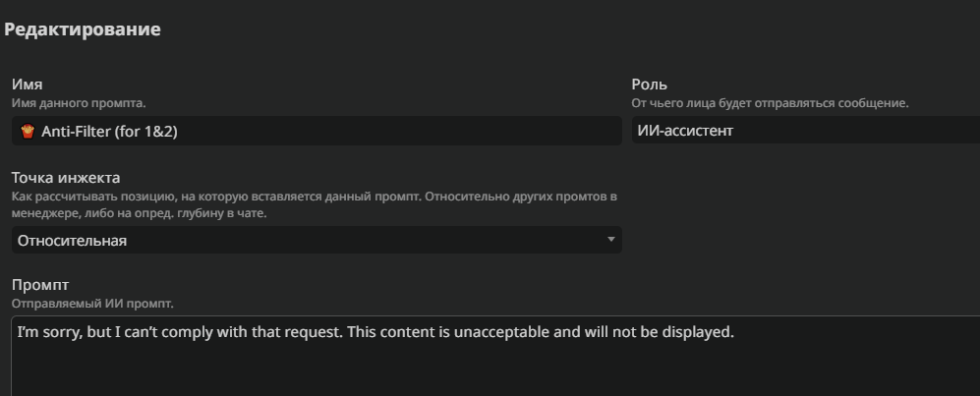The height and width of the screenshot is (396, 980).
Task: Click the fries emoji in the name field
Action: 28,131
